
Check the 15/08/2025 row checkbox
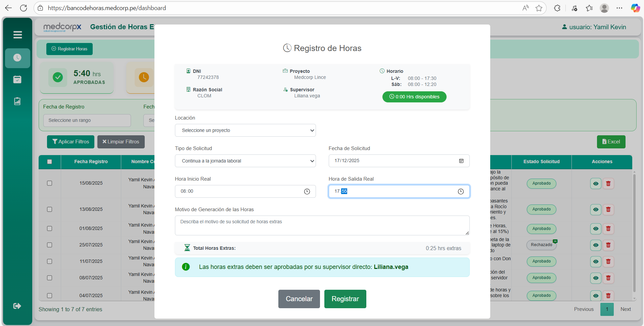[50, 183]
